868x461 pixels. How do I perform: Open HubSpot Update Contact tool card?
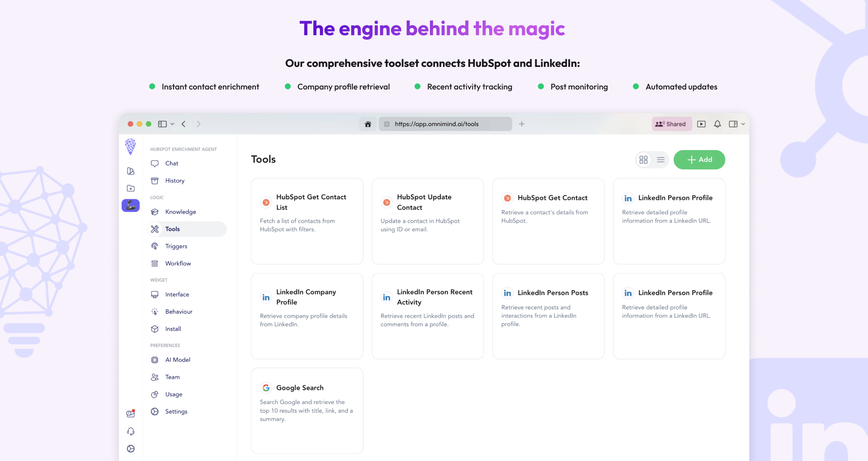tap(428, 221)
